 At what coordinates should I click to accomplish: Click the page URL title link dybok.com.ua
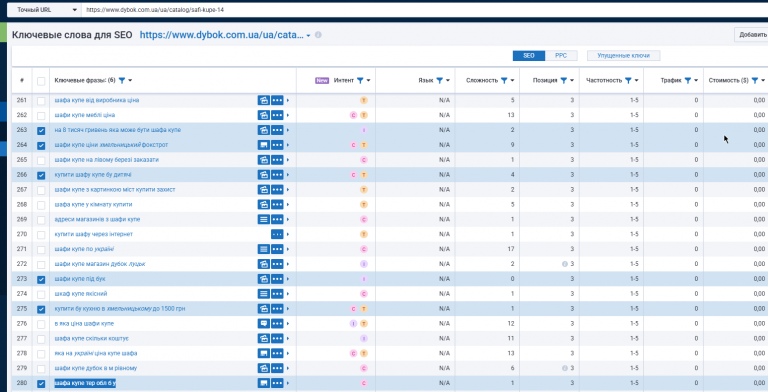221,35
